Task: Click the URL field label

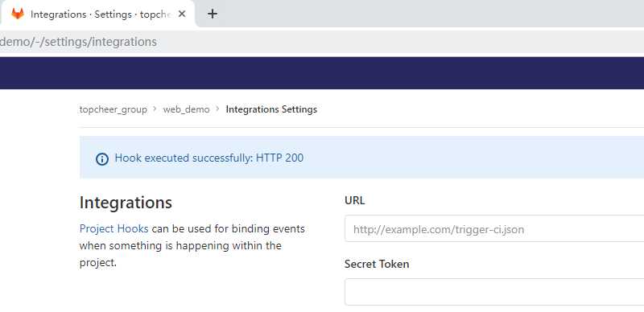Action: [354, 201]
